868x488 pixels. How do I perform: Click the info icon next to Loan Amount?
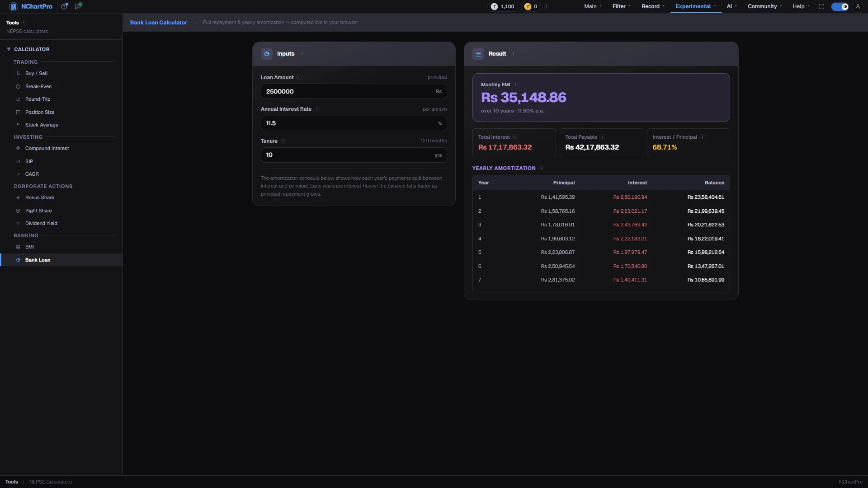299,77
